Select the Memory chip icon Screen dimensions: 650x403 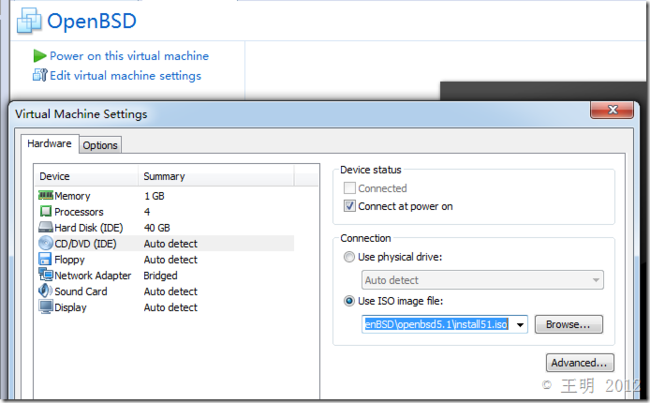click(46, 195)
